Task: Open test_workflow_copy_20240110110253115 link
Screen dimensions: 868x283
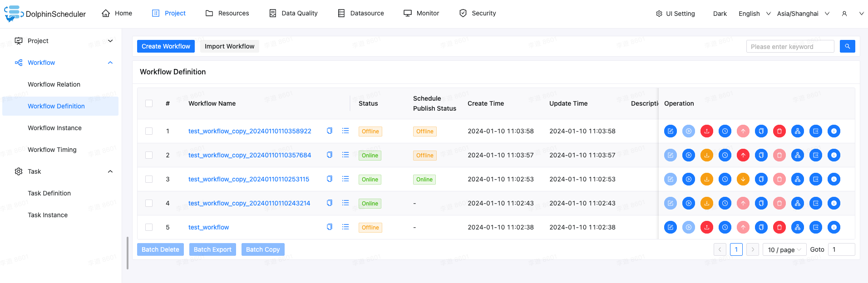Action: click(248, 179)
